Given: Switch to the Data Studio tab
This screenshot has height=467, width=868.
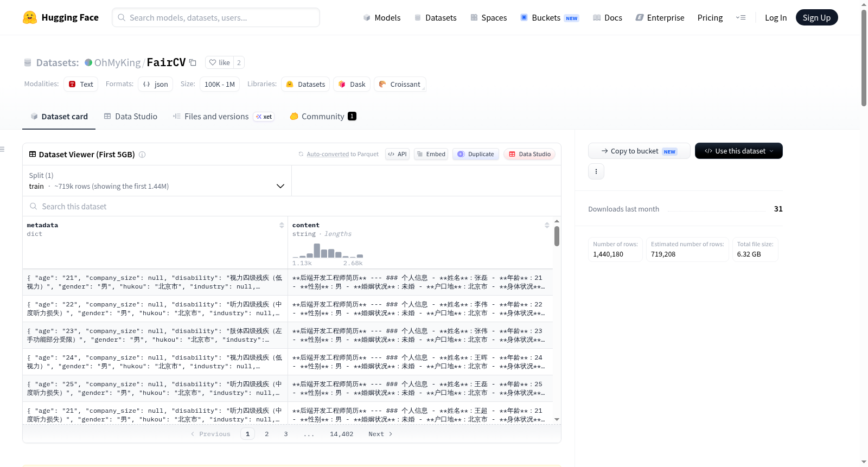Looking at the screenshot, I should click(131, 117).
